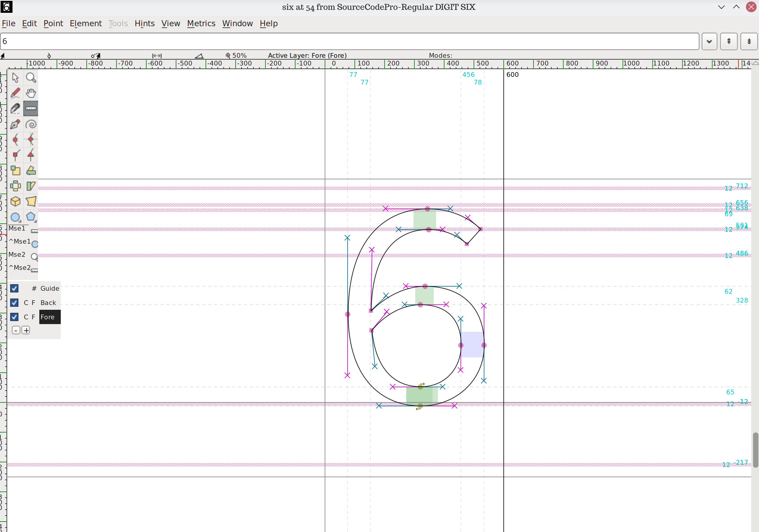The height and width of the screenshot is (532, 759).
Task: Select the Pen point tool
Action: 15,124
